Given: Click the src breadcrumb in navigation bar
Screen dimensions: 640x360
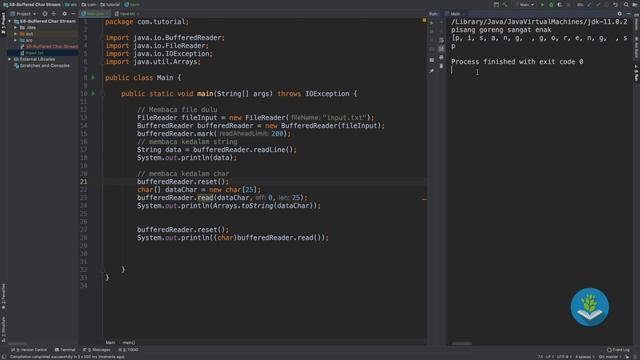Looking at the screenshot, I should (71, 4).
